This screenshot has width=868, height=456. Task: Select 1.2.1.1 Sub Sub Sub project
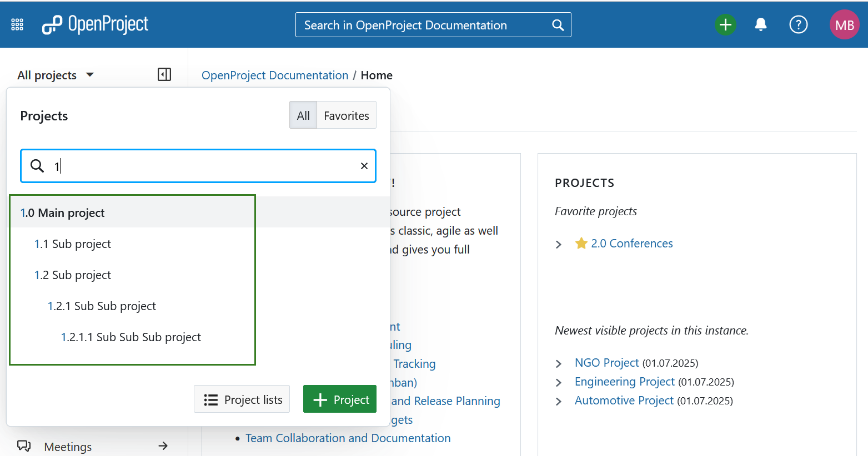(x=131, y=337)
